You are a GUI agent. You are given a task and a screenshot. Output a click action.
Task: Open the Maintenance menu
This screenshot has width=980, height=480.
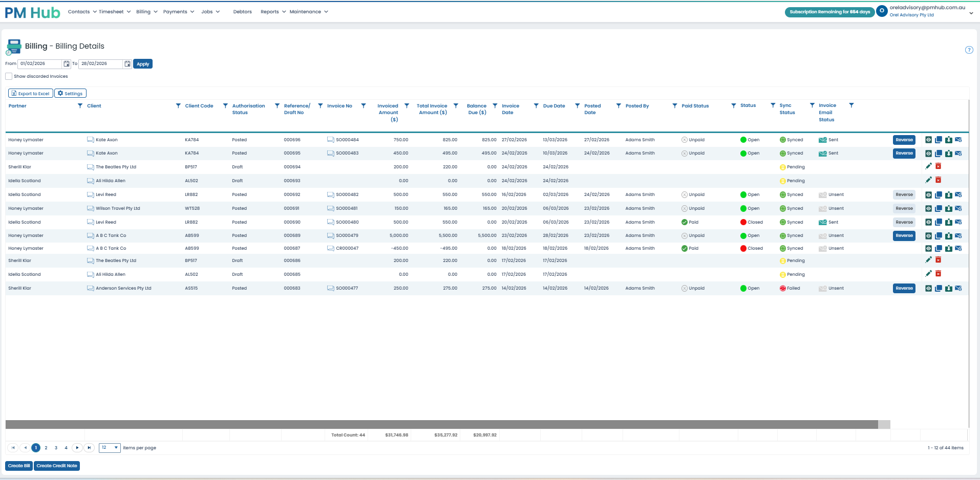pos(309,12)
